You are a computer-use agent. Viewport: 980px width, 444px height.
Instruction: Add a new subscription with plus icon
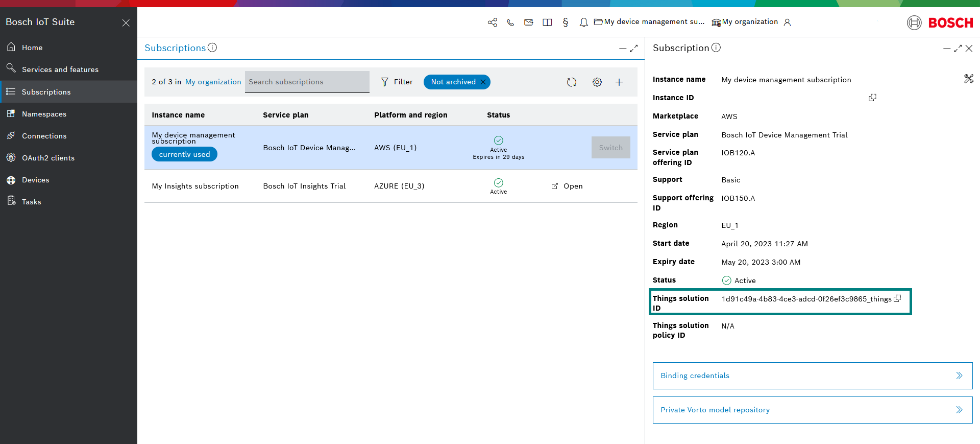tap(619, 82)
